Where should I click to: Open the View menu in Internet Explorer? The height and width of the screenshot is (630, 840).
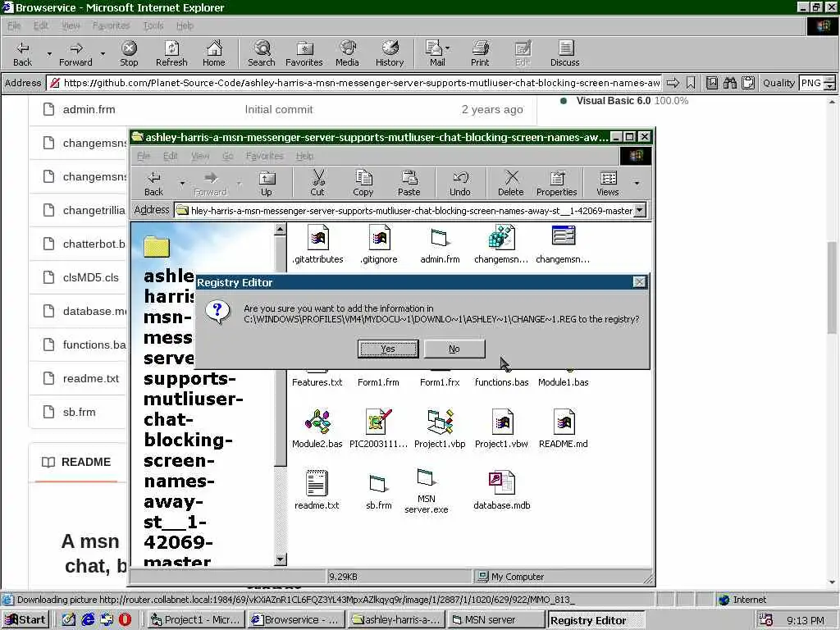pyautogui.click(x=71, y=25)
